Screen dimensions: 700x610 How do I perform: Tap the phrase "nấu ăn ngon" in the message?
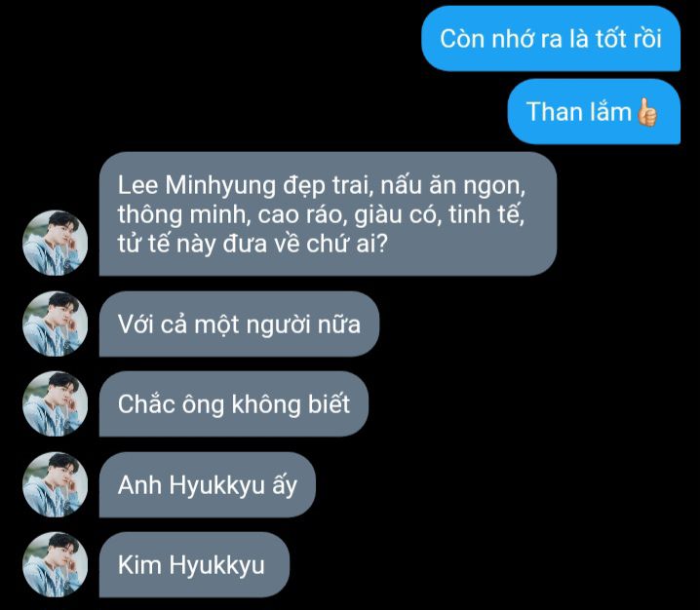pos(451,186)
